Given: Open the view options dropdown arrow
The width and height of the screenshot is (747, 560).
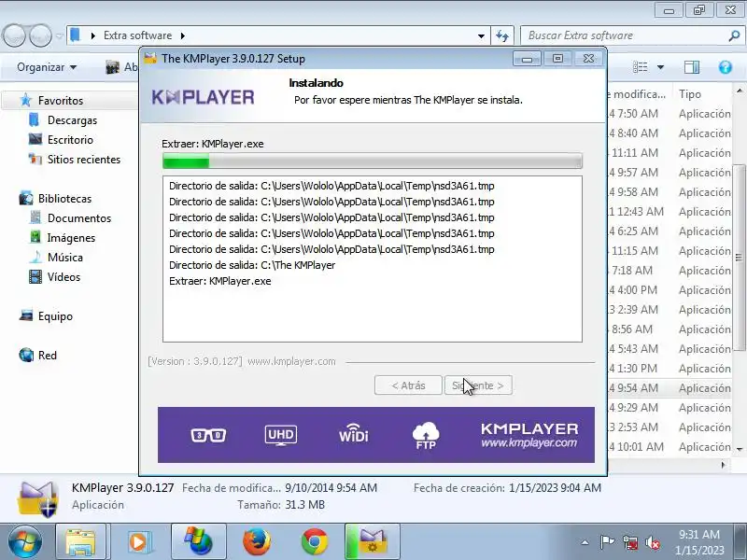Looking at the screenshot, I should coord(660,67).
